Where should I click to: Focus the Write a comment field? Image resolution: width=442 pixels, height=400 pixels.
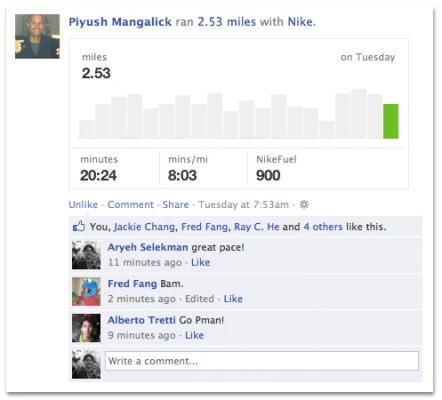coord(262,361)
